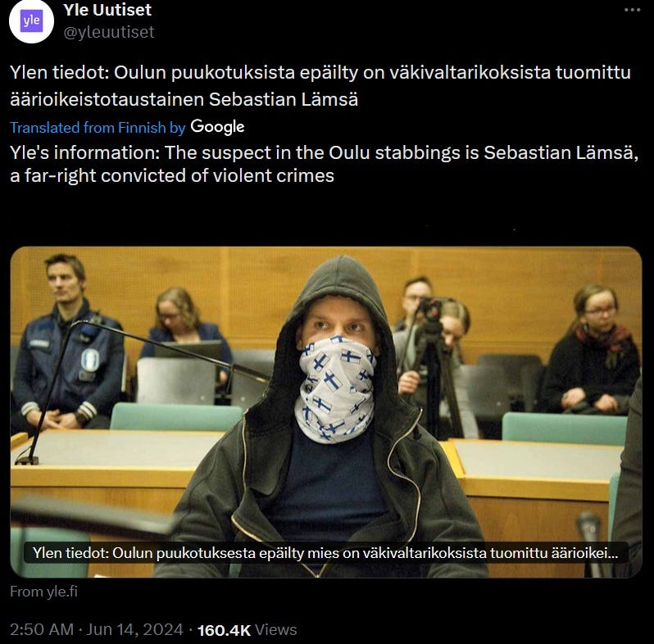
Task: Open the @yleuutiset handle link
Action: click(109, 32)
